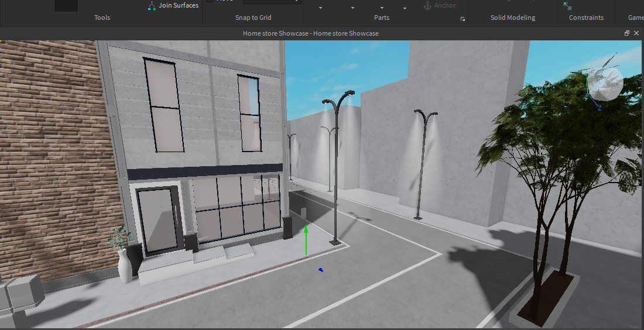Click the Tools section label
Screen dimensions: 644x330
point(102,18)
